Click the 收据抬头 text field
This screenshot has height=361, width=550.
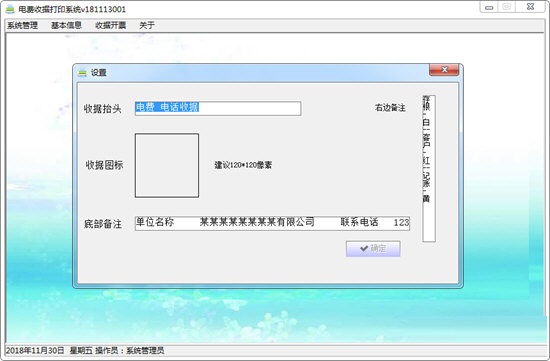coord(218,108)
